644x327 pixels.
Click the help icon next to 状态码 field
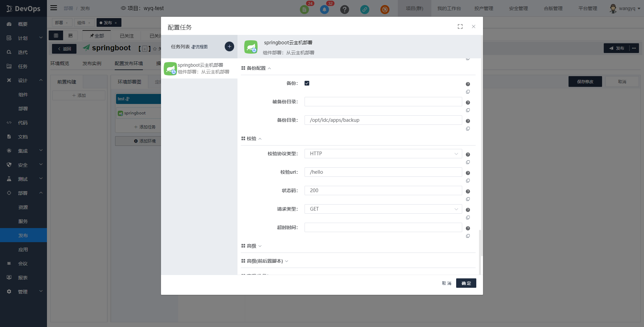(x=468, y=191)
